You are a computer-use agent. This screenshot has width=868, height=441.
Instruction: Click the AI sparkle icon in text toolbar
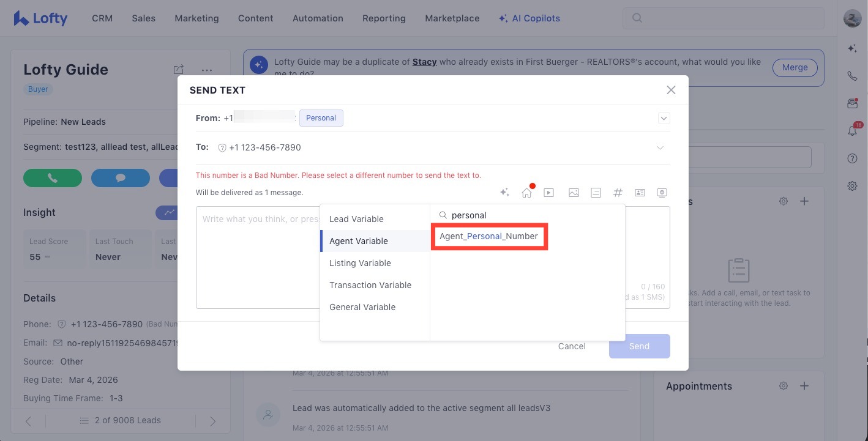[x=504, y=193]
